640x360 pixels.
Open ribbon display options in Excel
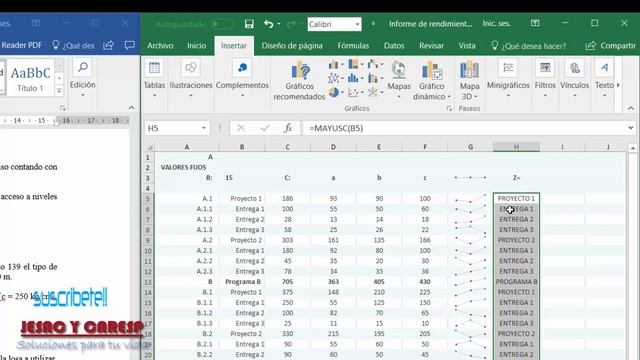[535, 24]
